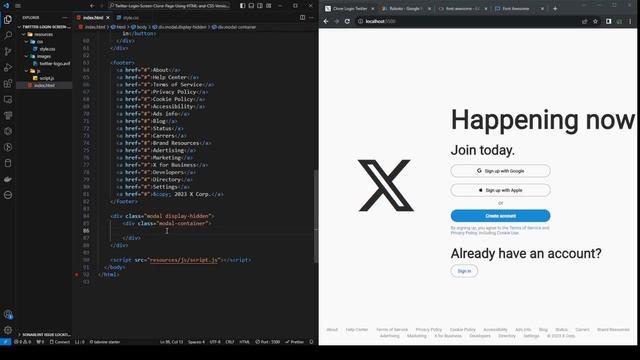Bookmark this page with the star icon
This screenshot has width=640, height=360.
(595, 21)
